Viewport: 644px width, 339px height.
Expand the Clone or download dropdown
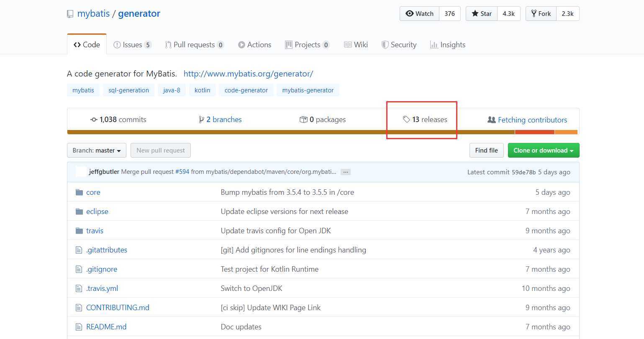[x=544, y=150]
